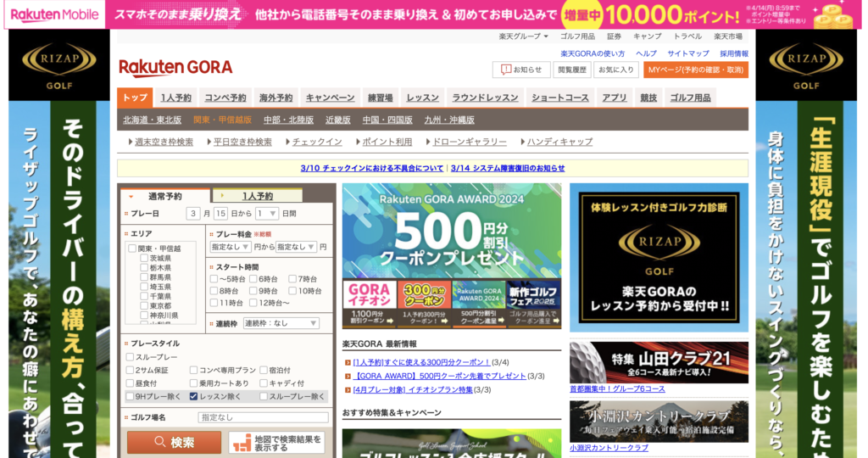Open the お知らせ notifications button
868x458 pixels.
pos(521,70)
